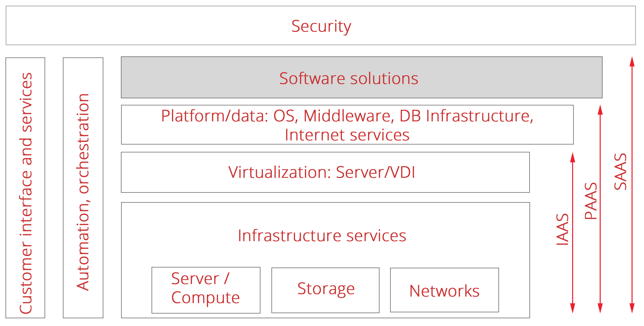This screenshot has width=644, height=326.
Task: Select the Customer interface and services bar
Action: click(26, 188)
